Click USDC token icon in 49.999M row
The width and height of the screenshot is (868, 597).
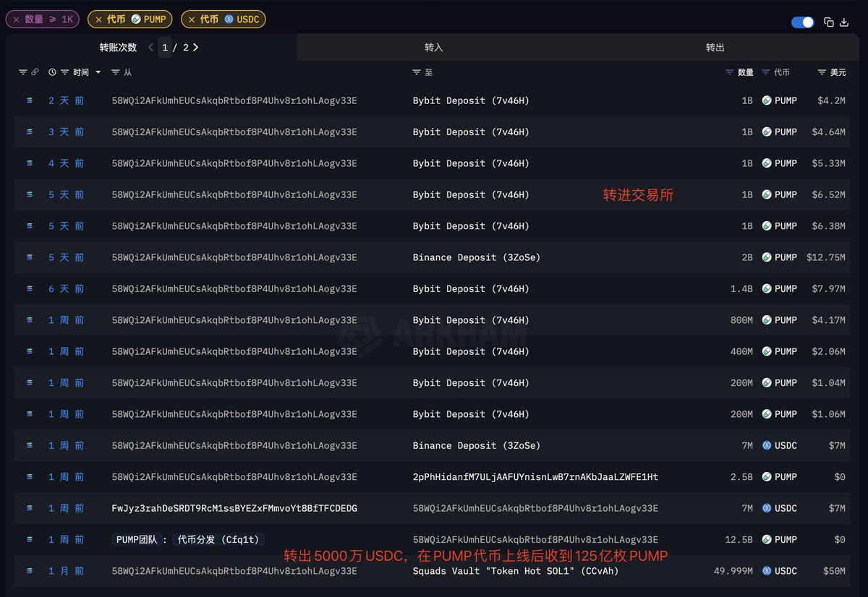click(x=767, y=571)
